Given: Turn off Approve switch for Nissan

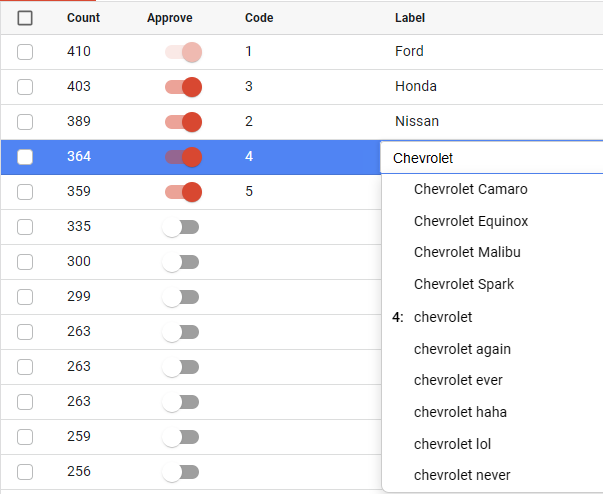Looking at the screenshot, I should coord(184,122).
